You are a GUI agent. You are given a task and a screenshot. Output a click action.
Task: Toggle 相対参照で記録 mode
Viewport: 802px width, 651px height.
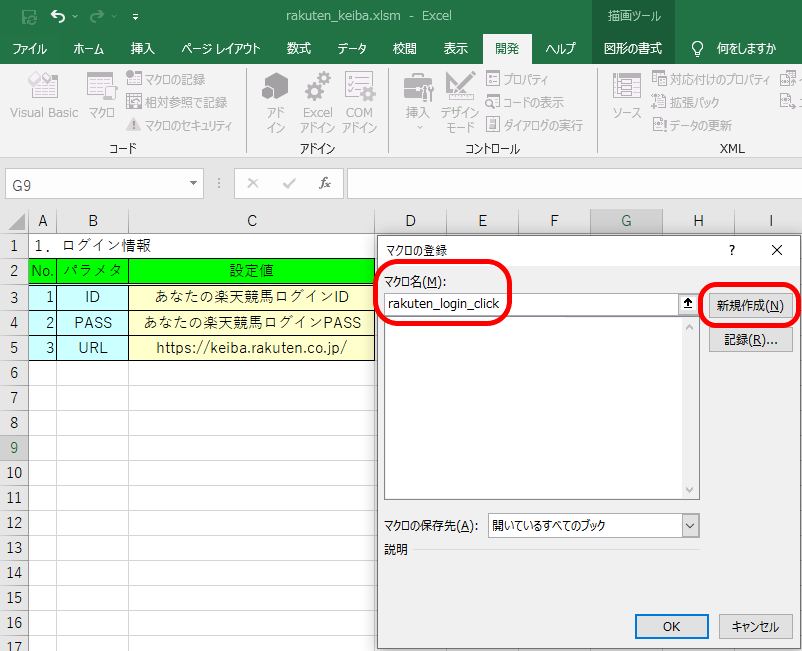(176, 102)
